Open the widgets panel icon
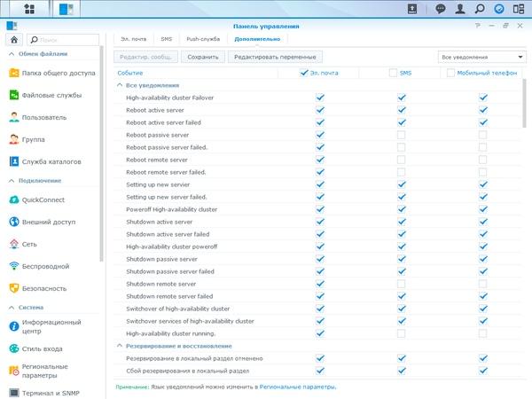The height and width of the screenshot is (399, 532). point(499,9)
